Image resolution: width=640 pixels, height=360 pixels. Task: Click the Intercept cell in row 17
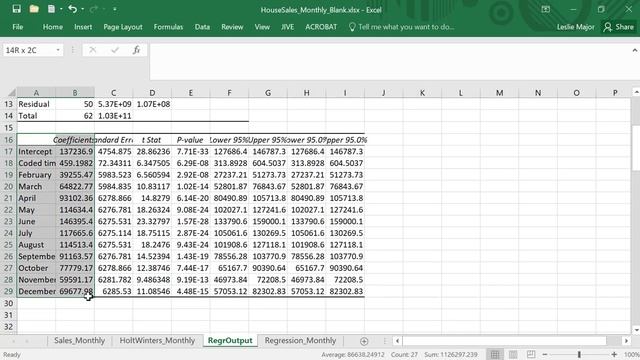(x=36, y=151)
